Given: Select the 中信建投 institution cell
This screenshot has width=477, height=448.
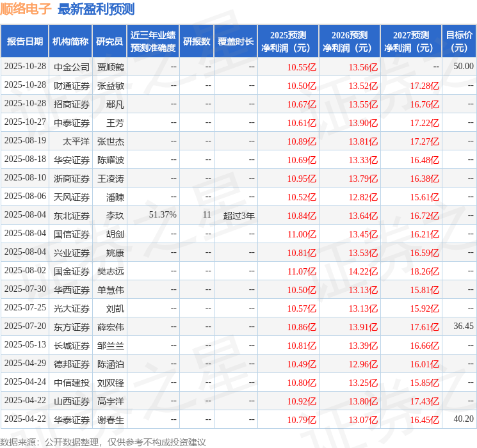Looking at the screenshot, I should tap(72, 383).
